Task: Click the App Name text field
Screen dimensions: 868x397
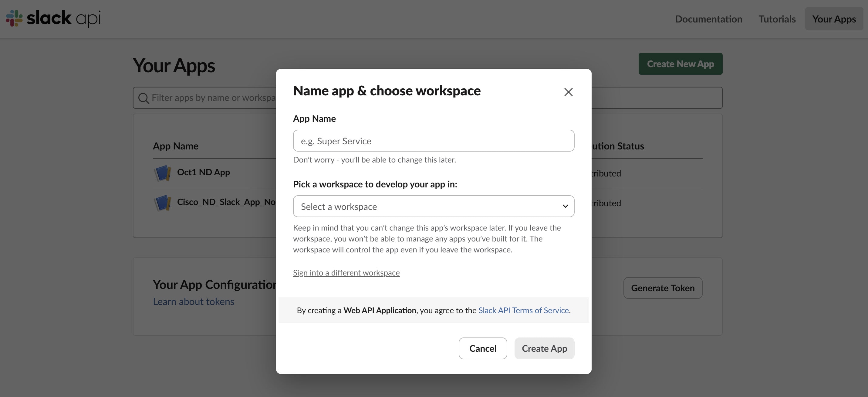Action: (x=433, y=141)
